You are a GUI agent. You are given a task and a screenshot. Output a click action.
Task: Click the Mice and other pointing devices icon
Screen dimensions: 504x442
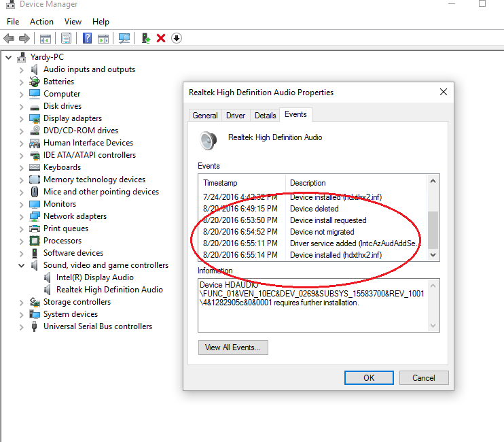tap(35, 192)
